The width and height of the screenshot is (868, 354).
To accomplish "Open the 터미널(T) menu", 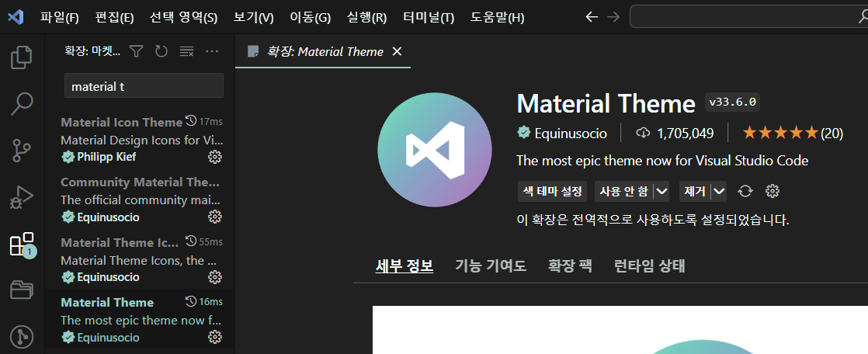I will (429, 18).
